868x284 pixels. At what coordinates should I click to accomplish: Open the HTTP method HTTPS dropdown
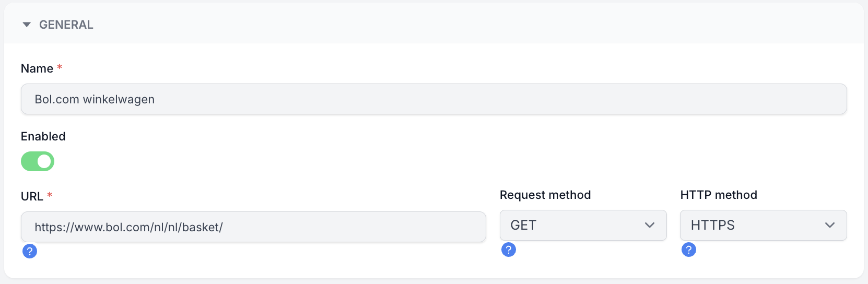pyautogui.click(x=764, y=225)
